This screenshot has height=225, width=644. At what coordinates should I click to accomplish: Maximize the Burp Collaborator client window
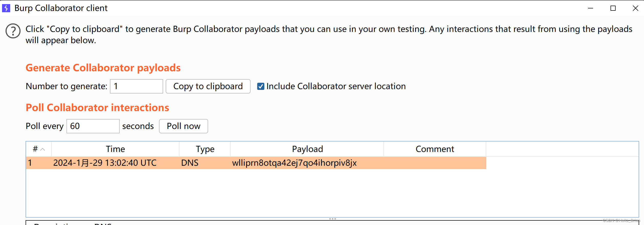[x=613, y=8]
